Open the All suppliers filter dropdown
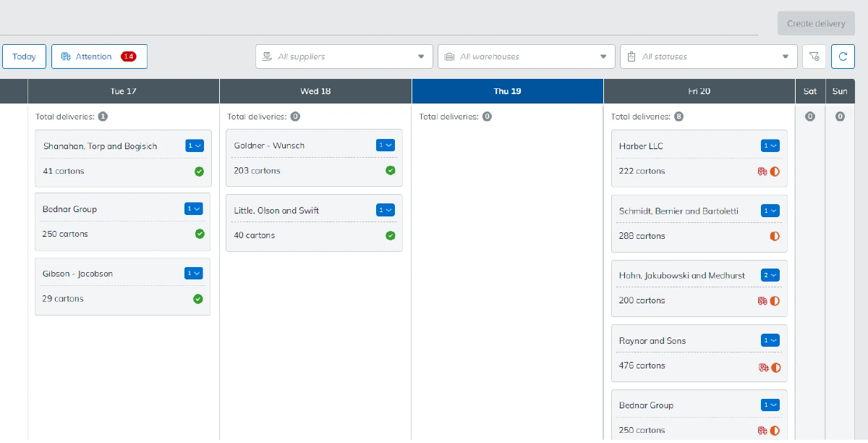This screenshot has height=443, width=868. click(344, 56)
